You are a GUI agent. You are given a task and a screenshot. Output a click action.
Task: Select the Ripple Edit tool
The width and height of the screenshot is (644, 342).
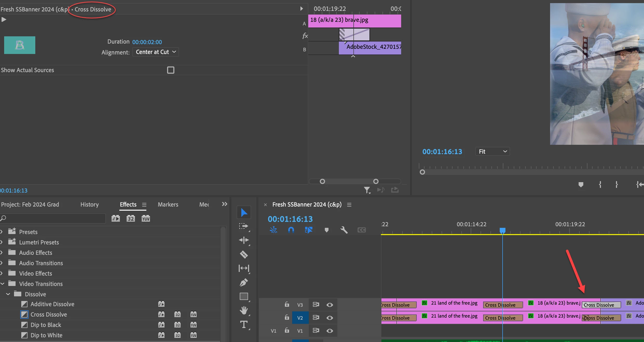pos(244,240)
